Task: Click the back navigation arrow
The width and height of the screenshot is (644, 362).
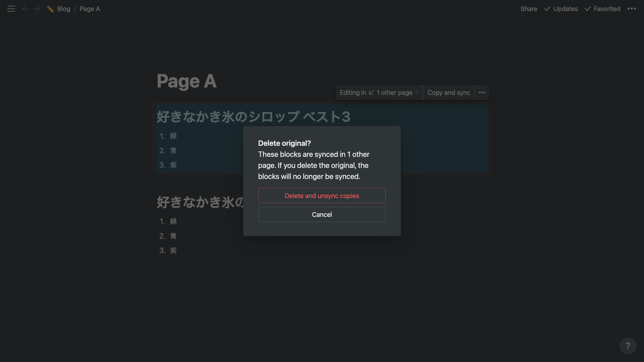Action: [25, 9]
